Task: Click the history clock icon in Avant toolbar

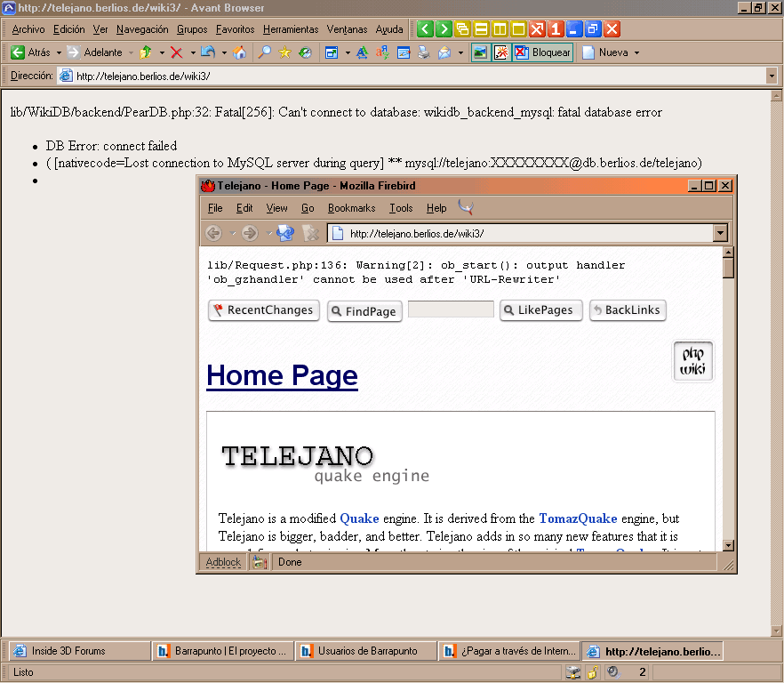Action: 306,52
